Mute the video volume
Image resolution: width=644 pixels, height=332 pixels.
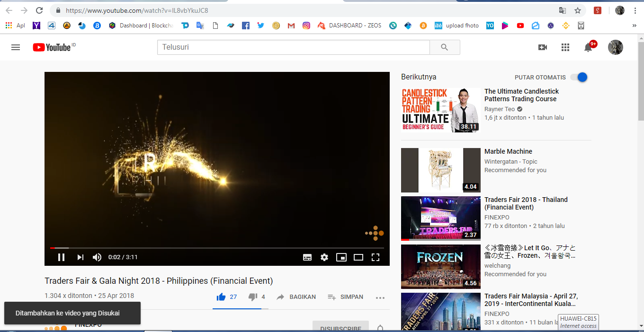pos(97,257)
